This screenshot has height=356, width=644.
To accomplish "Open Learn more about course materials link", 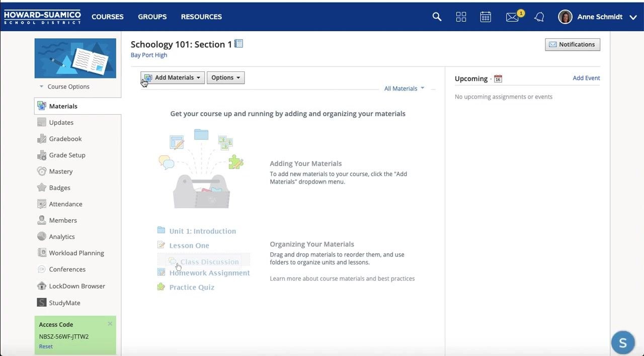I will click(342, 278).
